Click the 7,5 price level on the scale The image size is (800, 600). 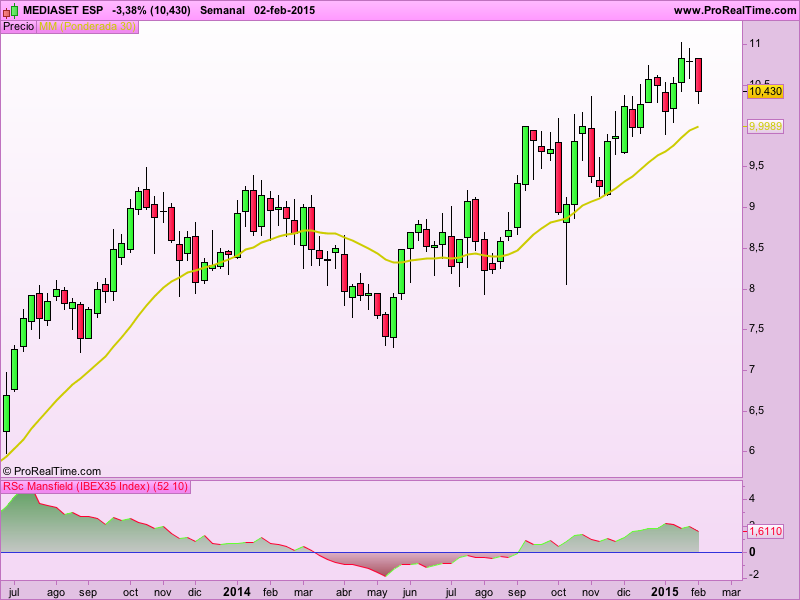[756, 329]
